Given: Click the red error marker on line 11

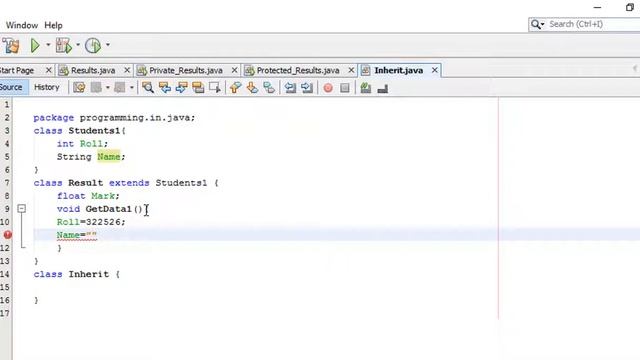Looking at the screenshot, I should [x=7, y=235].
